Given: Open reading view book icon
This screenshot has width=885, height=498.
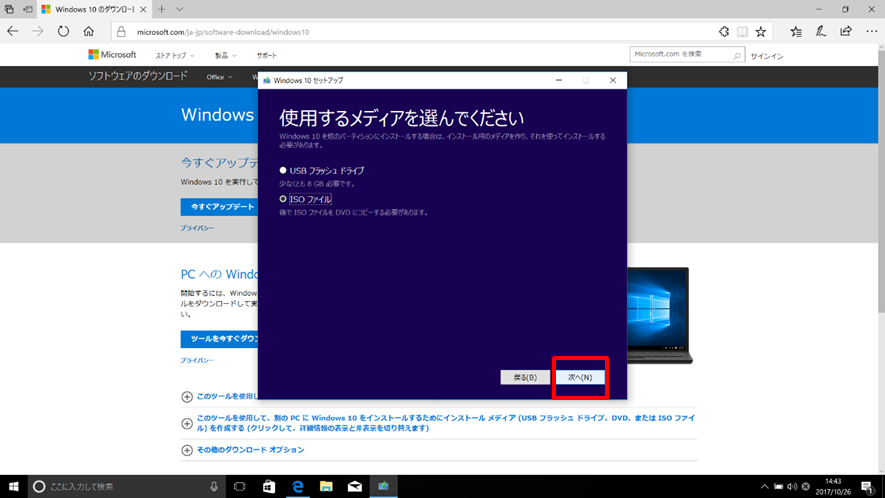Looking at the screenshot, I should coord(742,32).
